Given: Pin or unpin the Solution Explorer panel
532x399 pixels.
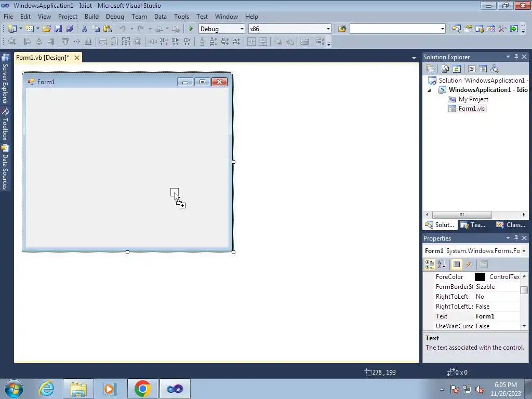Looking at the screenshot, I should 516,57.
